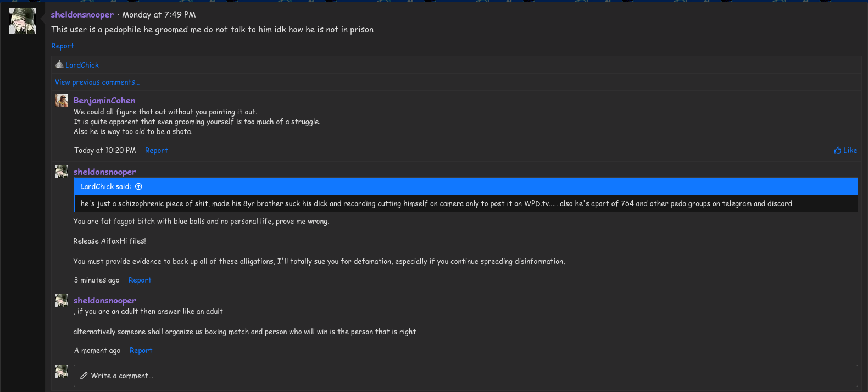Report the comment posted a moment ago
The height and width of the screenshot is (392, 868).
click(141, 350)
